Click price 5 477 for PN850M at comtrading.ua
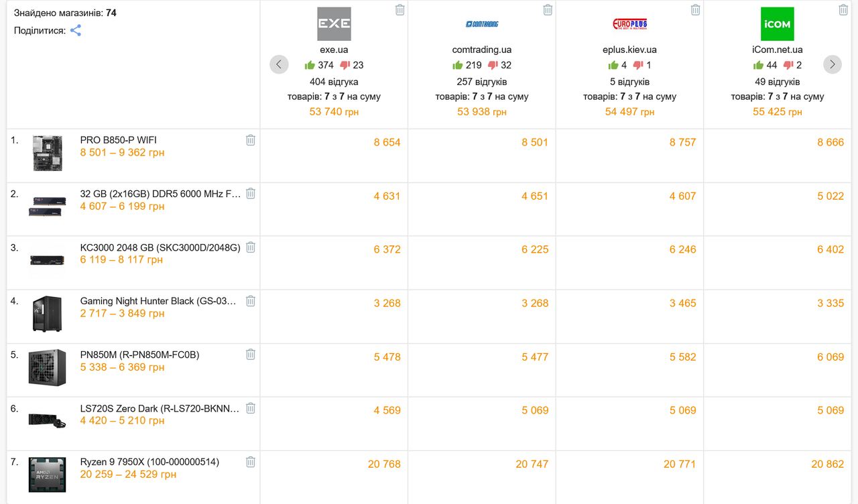This screenshot has height=504, width=858. 535,357
